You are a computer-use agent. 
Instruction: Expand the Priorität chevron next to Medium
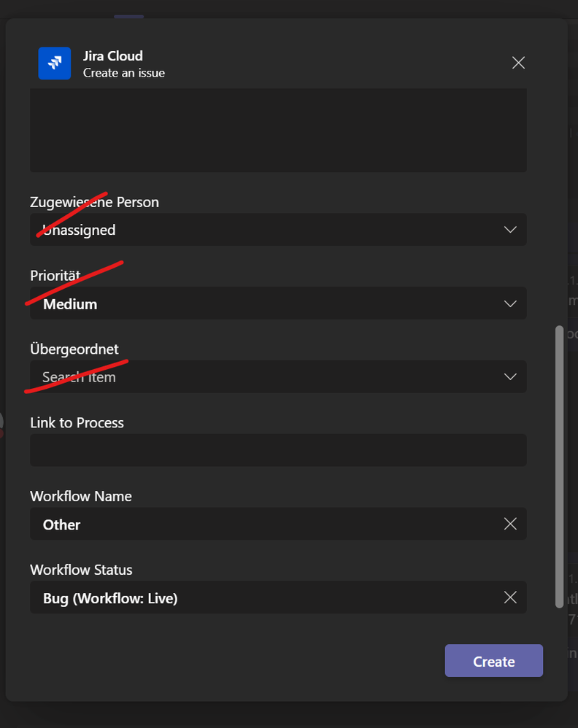coord(510,303)
